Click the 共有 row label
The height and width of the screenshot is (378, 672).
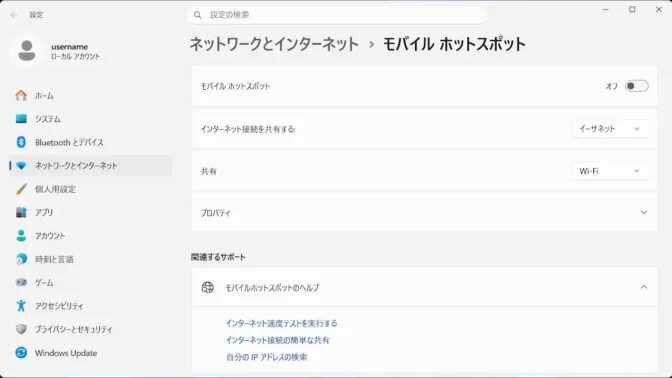point(209,171)
